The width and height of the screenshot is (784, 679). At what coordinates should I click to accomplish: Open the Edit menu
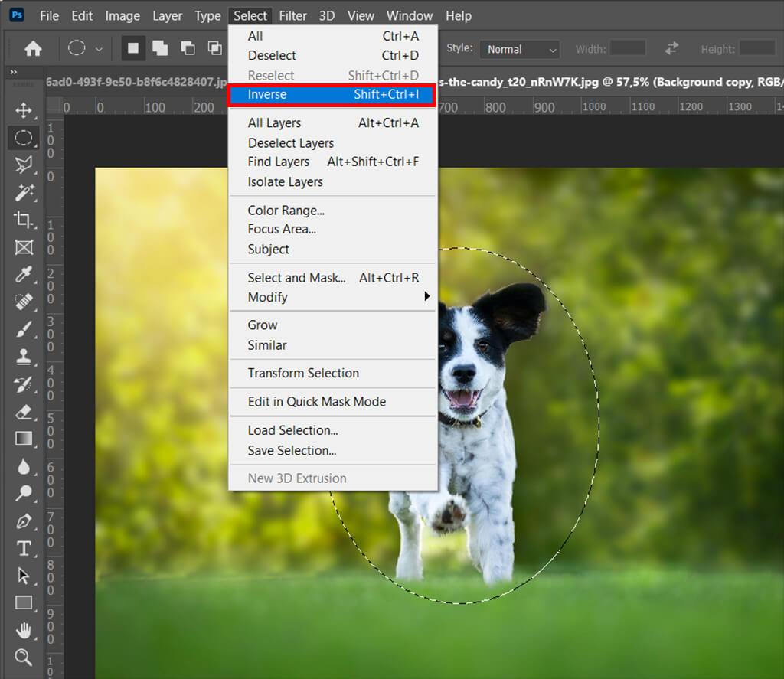[82, 16]
